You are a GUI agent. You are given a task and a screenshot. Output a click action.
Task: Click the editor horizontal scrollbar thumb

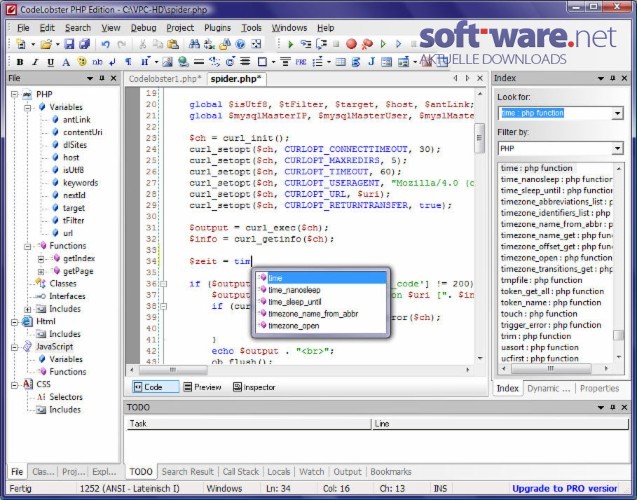pos(173,370)
